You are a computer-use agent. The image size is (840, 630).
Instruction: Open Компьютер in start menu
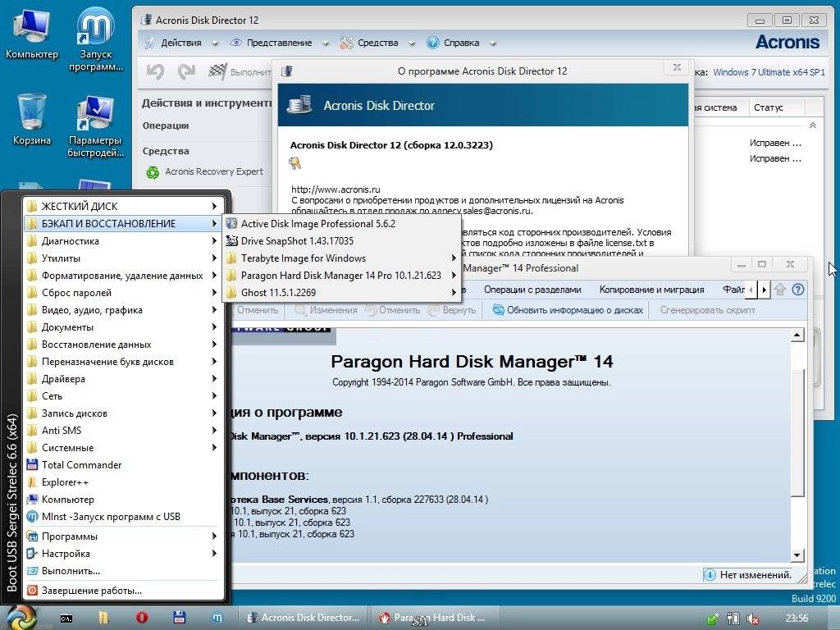pyautogui.click(x=124, y=500)
